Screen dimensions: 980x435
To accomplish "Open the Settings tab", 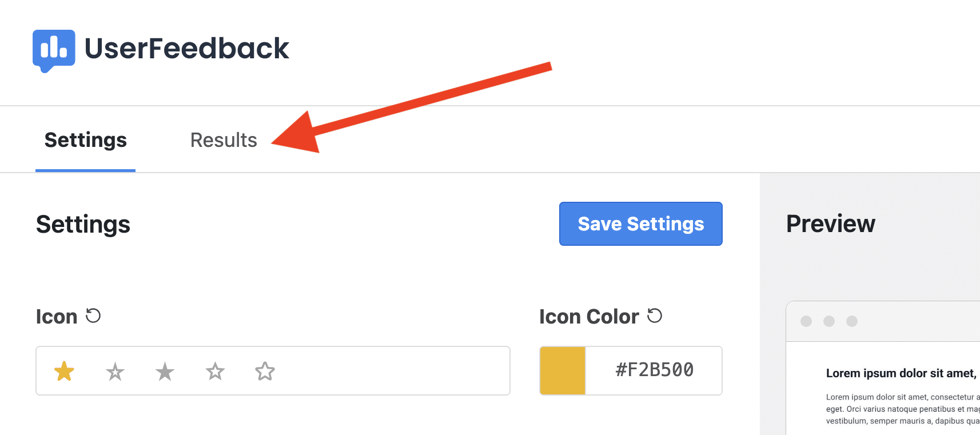I will [x=86, y=140].
